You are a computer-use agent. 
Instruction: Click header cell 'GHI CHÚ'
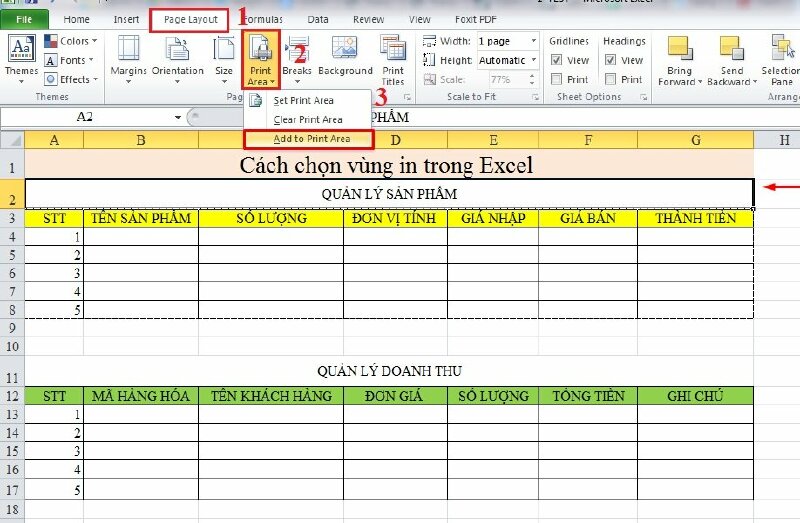pyautogui.click(x=695, y=396)
